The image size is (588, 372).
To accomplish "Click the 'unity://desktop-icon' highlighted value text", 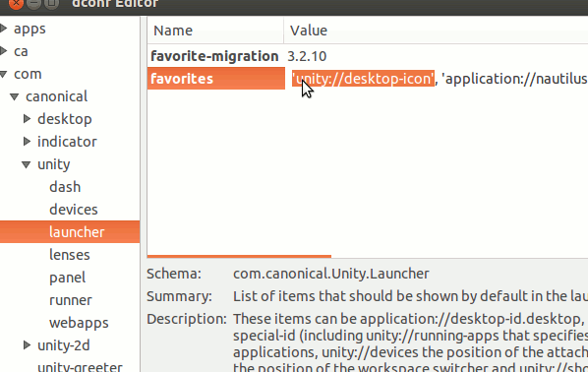I will [363, 79].
